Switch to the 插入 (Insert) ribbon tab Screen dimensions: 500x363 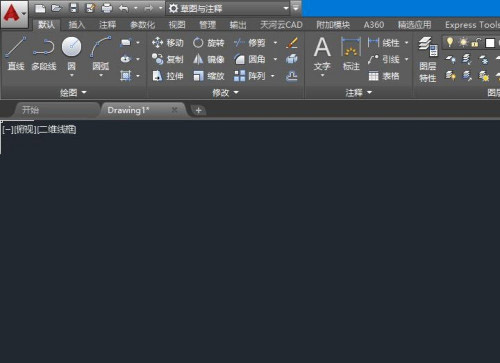coord(77,25)
